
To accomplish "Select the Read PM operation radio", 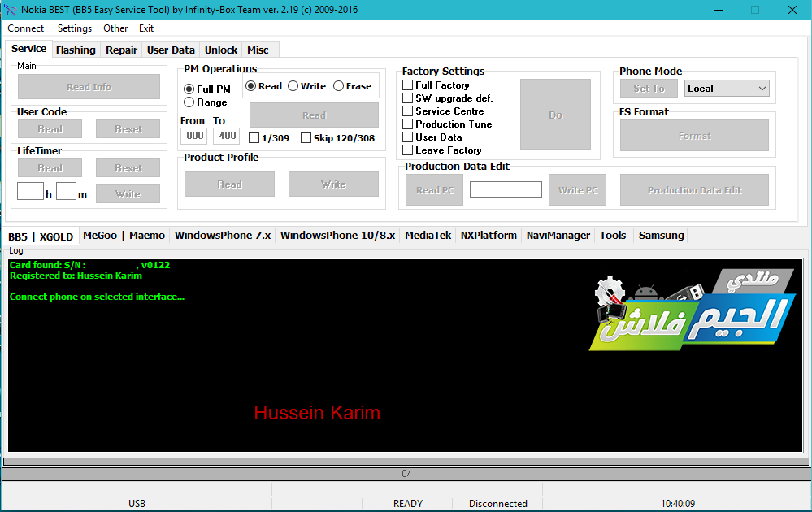I will (264, 86).
